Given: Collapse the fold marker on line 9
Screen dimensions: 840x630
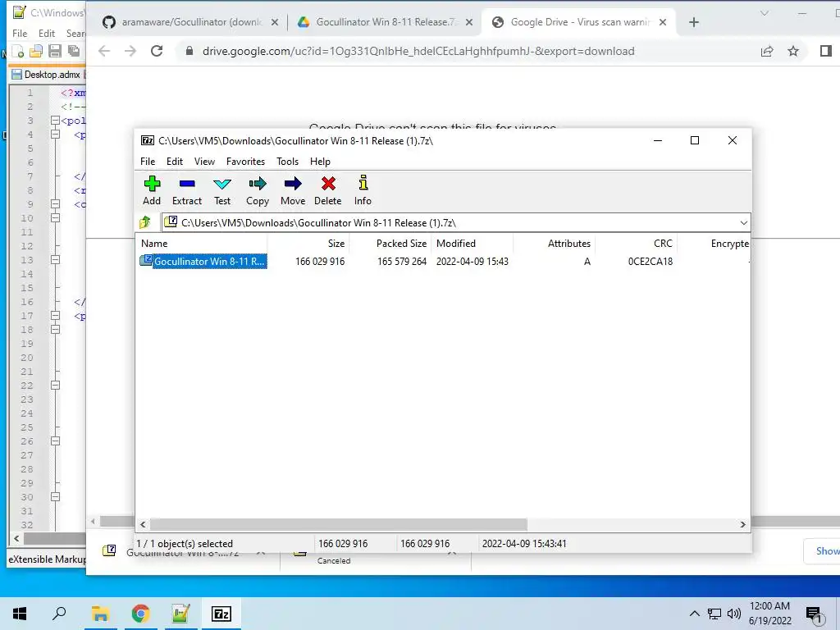Looking at the screenshot, I should pos(55,204).
